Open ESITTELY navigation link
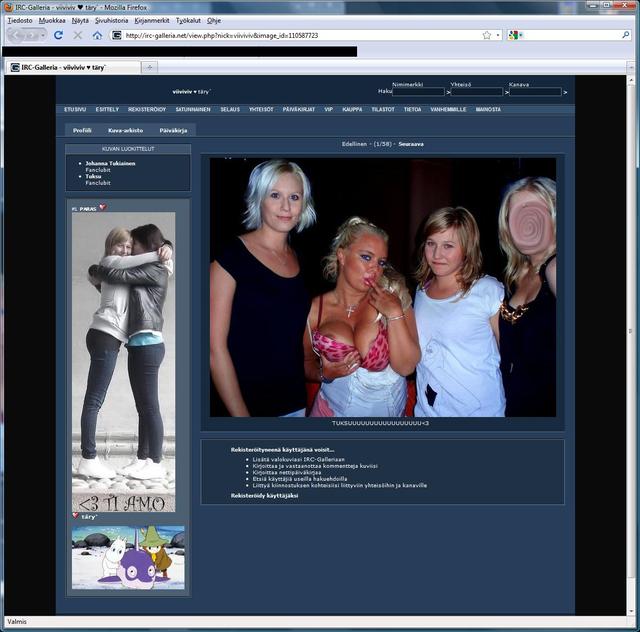 click(107, 109)
